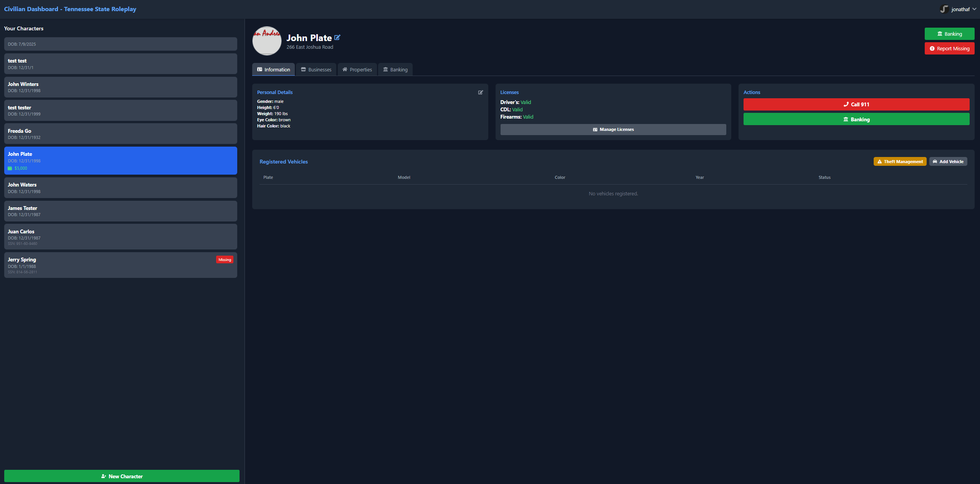Select the Banking tab

click(395, 69)
